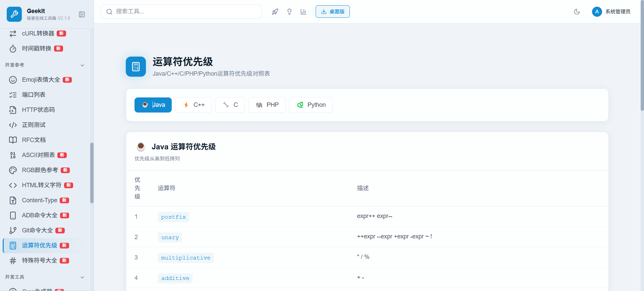Click the 优先级从高到低排列 subtitle text
The width and height of the screenshot is (644, 291).
tap(157, 159)
